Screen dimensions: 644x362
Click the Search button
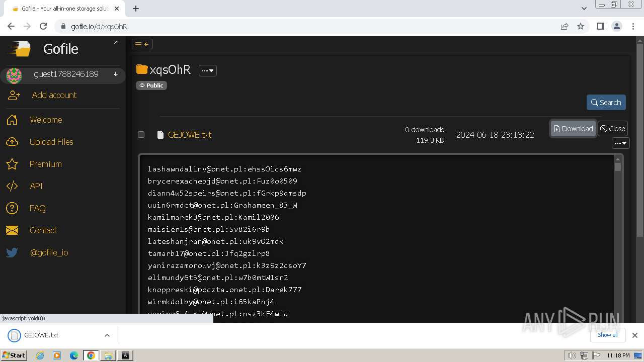606,103
